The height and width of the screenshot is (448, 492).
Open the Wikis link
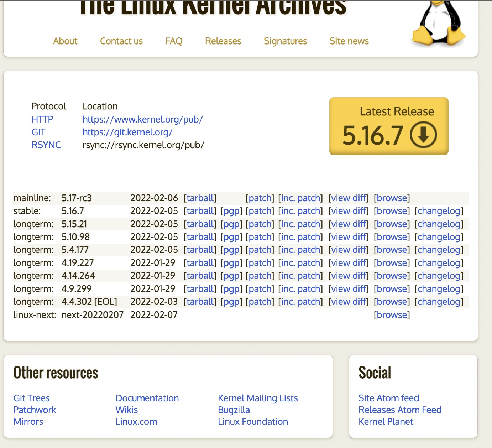tap(126, 410)
